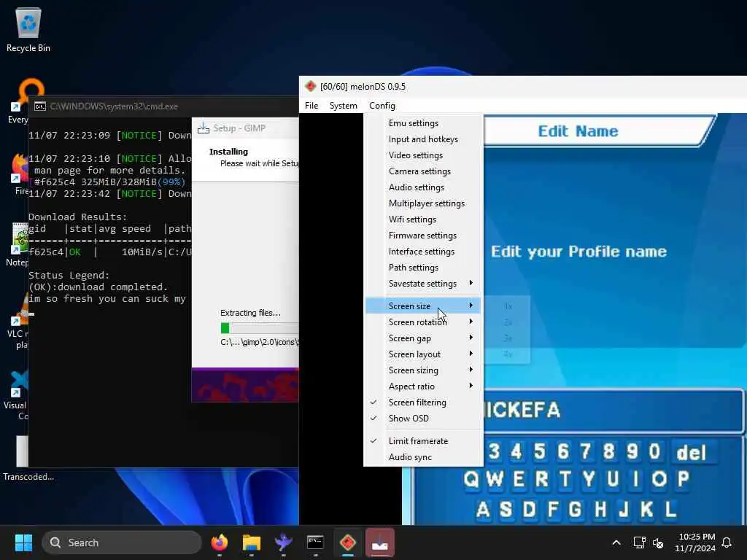Expand the Aspect ratio submenu
Image resolution: width=747 pixels, height=560 pixels.
423,386
